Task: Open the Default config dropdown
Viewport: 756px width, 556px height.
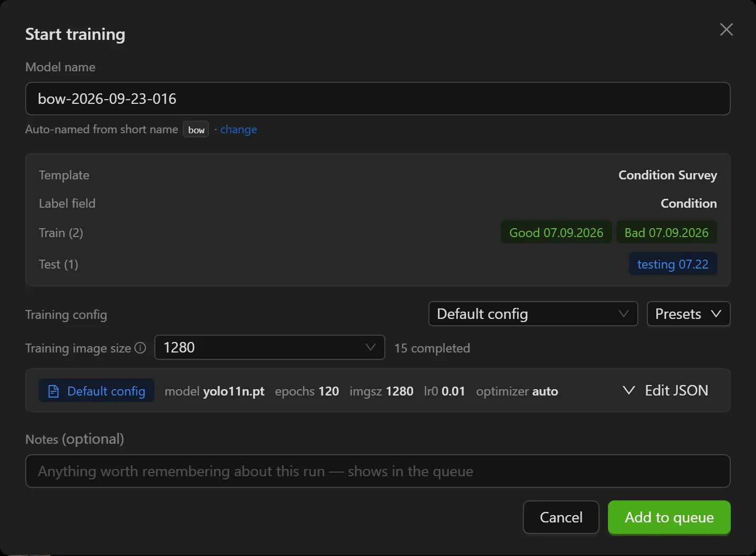Action: tap(533, 314)
